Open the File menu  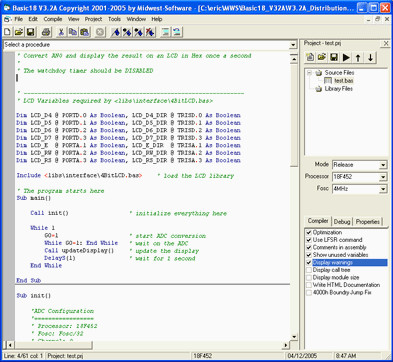(x=19, y=19)
